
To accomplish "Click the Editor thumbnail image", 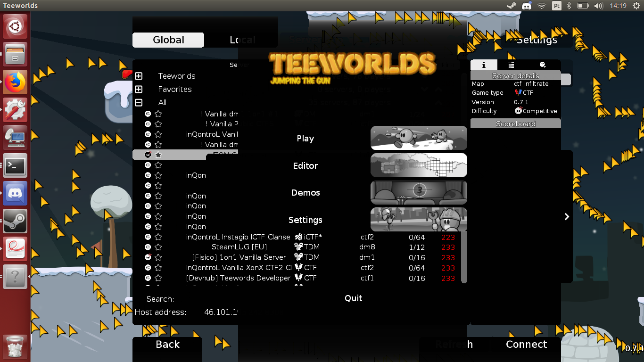I will tap(419, 165).
